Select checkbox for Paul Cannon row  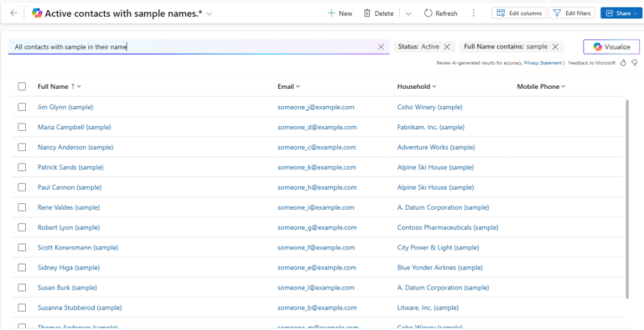click(x=22, y=187)
